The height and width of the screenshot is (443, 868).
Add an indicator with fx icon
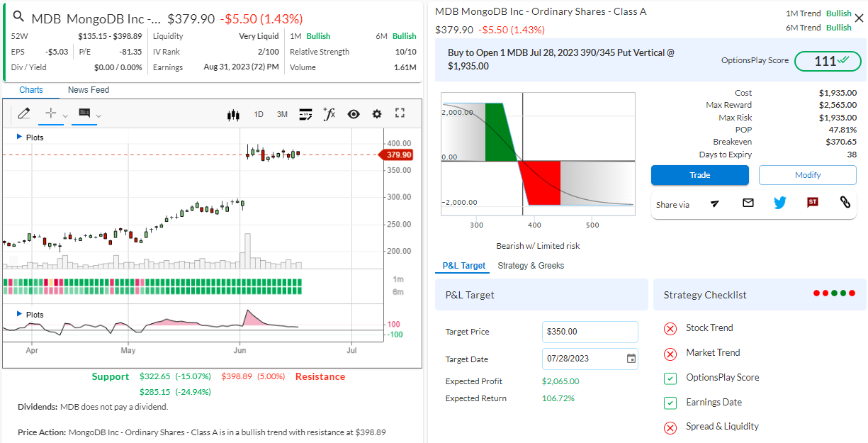[x=329, y=113]
